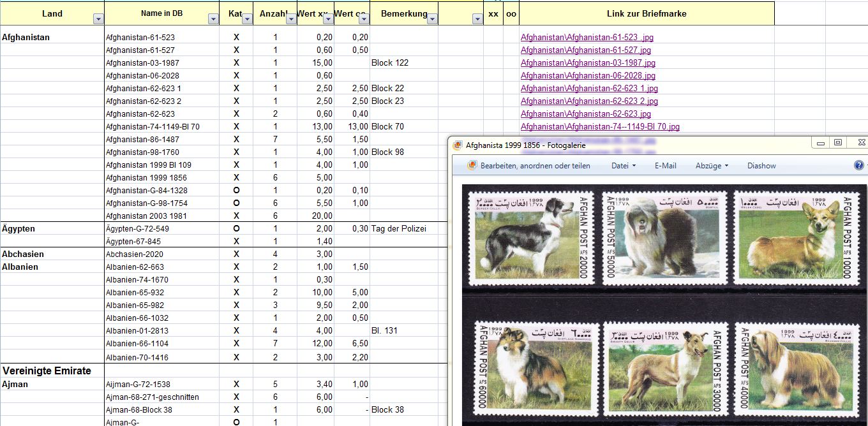Start the Diashow
The image size is (868, 426).
(x=761, y=166)
